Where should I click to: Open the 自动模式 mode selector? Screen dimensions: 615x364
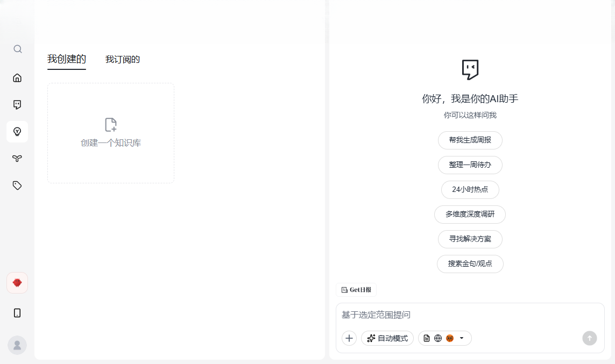387,338
